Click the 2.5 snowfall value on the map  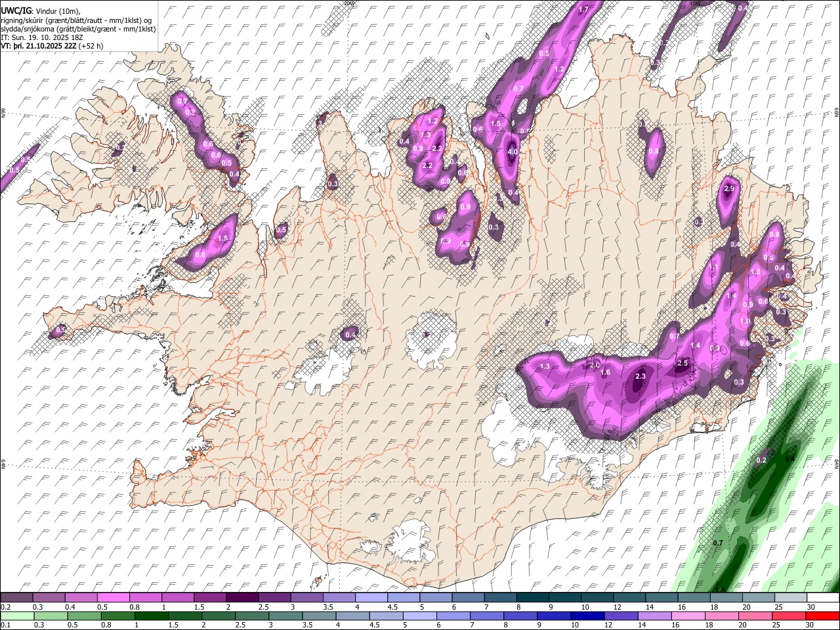[x=682, y=363]
